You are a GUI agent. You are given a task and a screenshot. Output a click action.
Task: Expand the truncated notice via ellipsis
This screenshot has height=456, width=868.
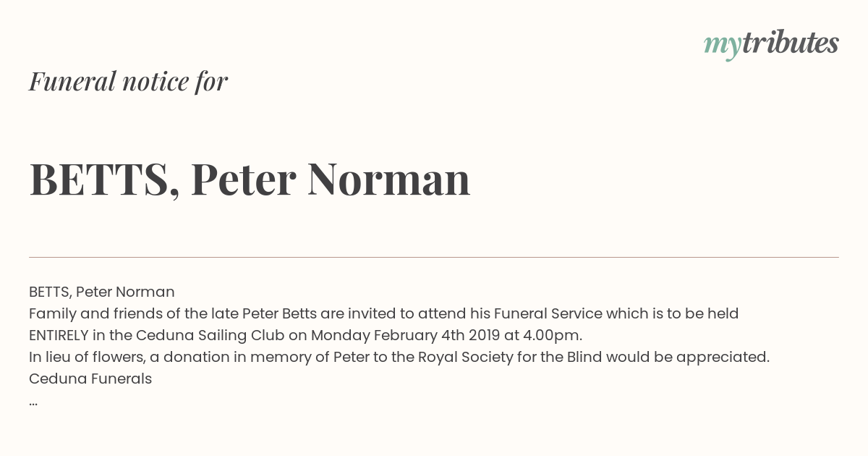[33, 402]
